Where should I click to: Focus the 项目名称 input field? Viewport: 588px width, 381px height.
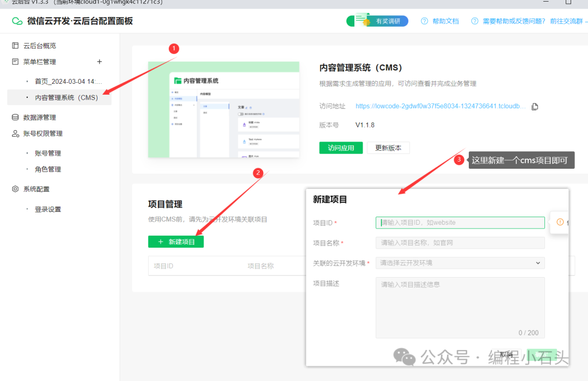[460, 243]
